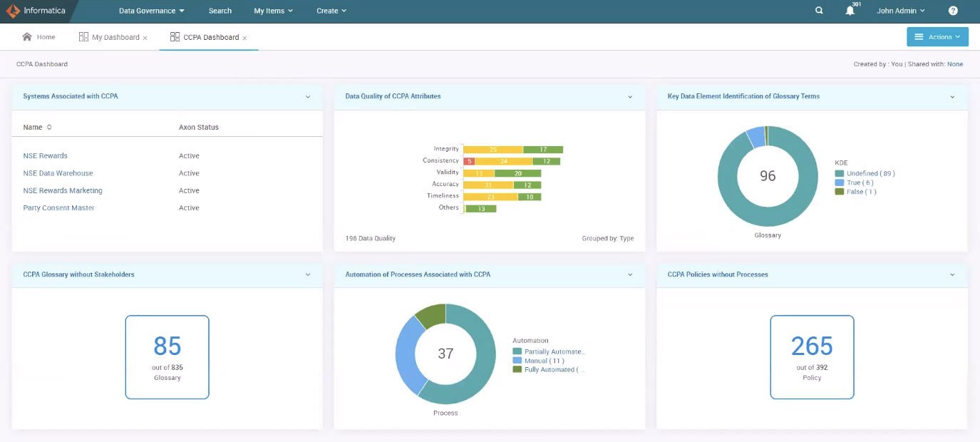This screenshot has width=980, height=442.
Task: Open the NSE Rewards Marketing link
Action: pyautogui.click(x=63, y=190)
